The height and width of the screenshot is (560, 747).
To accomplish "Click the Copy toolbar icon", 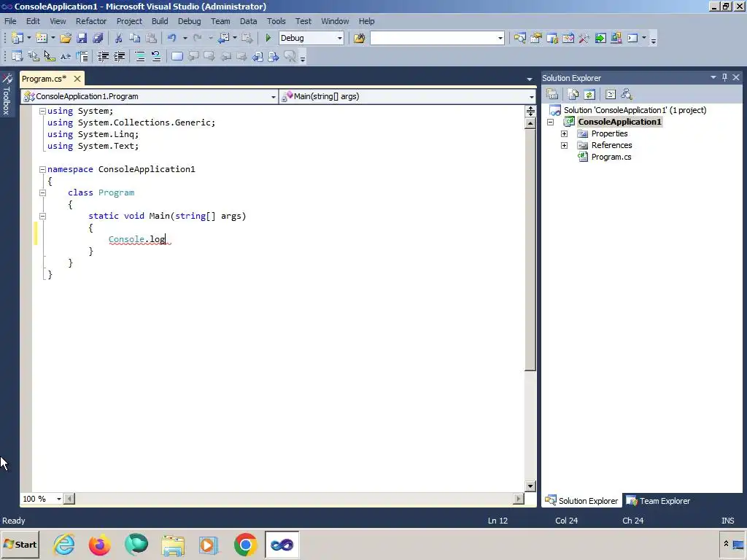I will [135, 38].
